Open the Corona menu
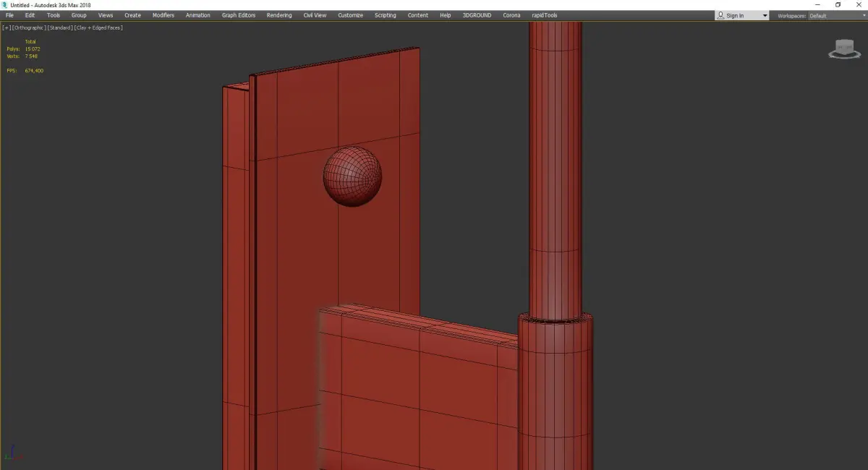 point(511,15)
